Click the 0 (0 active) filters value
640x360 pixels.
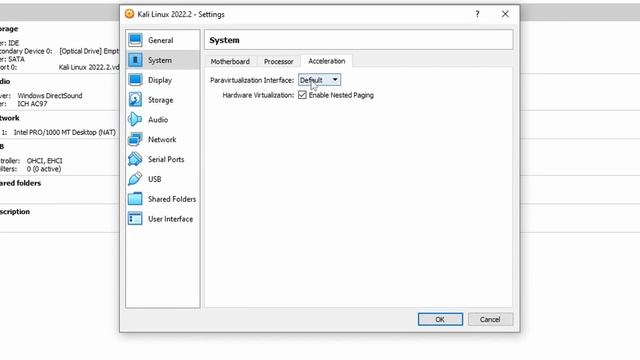[x=44, y=169]
